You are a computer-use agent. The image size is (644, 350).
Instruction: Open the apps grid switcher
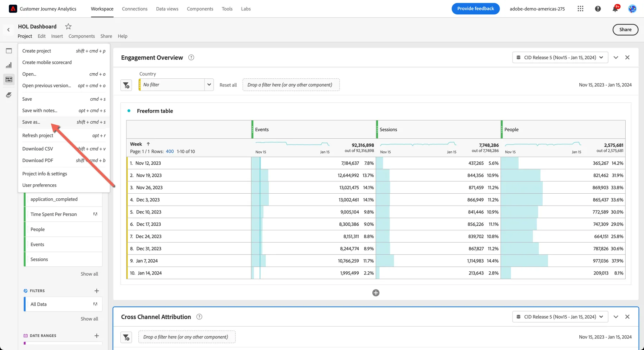[580, 9]
